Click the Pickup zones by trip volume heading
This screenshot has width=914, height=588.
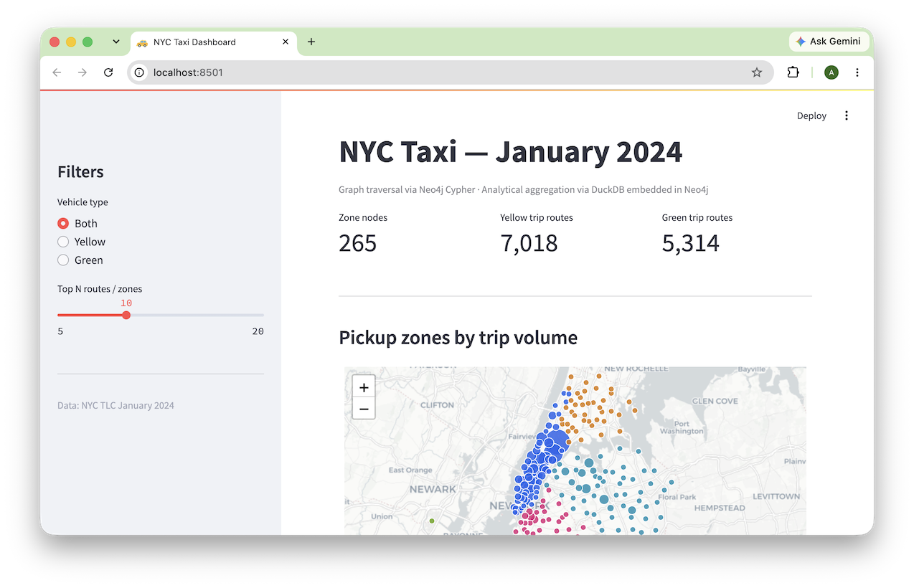(458, 338)
